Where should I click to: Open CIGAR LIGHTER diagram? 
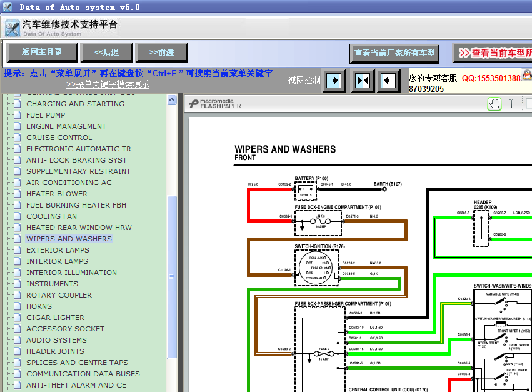pos(55,318)
